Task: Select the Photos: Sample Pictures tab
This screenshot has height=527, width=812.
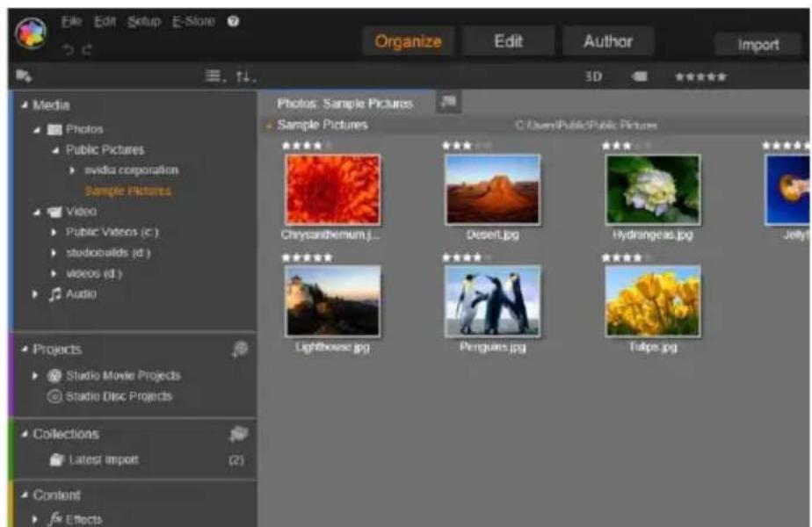Action: tap(345, 104)
